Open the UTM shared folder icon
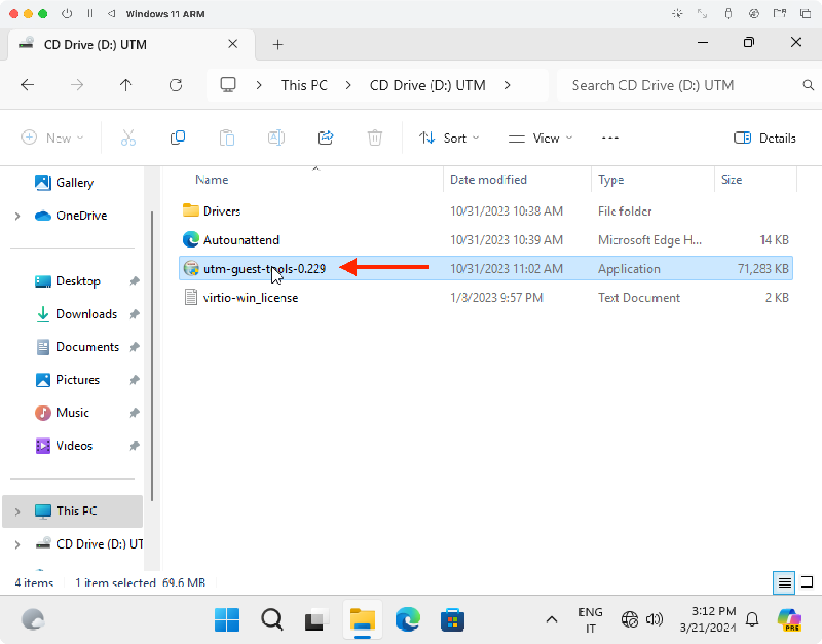822x644 pixels. 780,14
